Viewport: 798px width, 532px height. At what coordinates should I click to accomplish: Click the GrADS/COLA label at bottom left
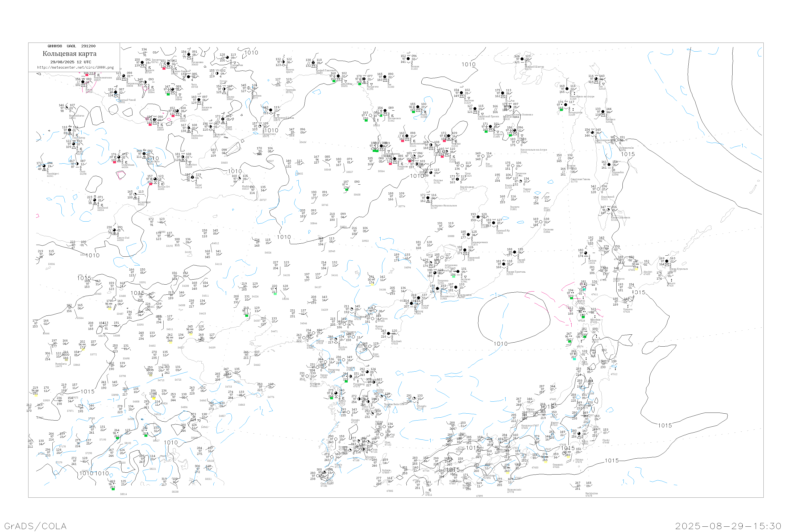[35, 526]
